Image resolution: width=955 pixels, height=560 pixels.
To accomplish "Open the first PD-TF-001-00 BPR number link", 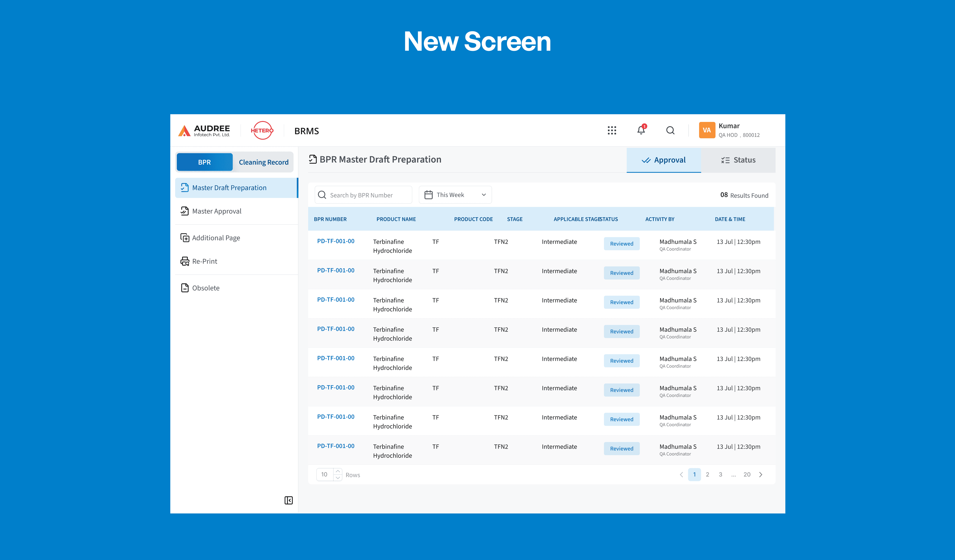I will pyautogui.click(x=336, y=241).
